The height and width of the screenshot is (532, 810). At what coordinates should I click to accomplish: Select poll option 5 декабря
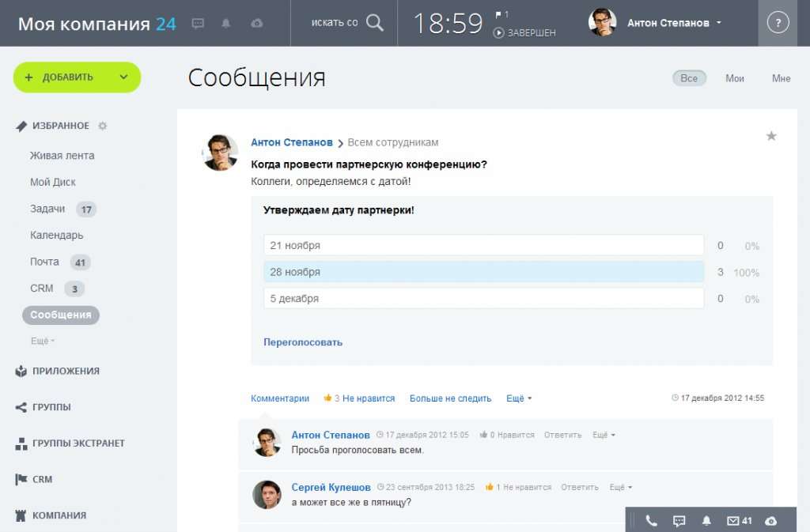pos(483,298)
